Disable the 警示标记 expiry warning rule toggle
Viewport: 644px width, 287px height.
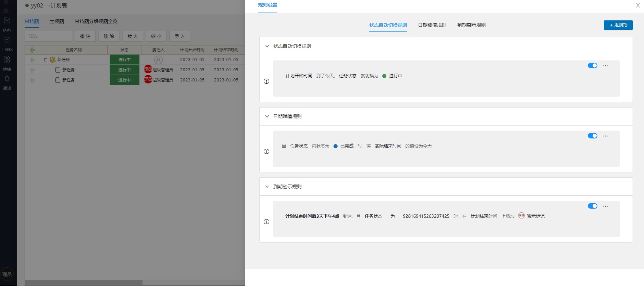593,206
